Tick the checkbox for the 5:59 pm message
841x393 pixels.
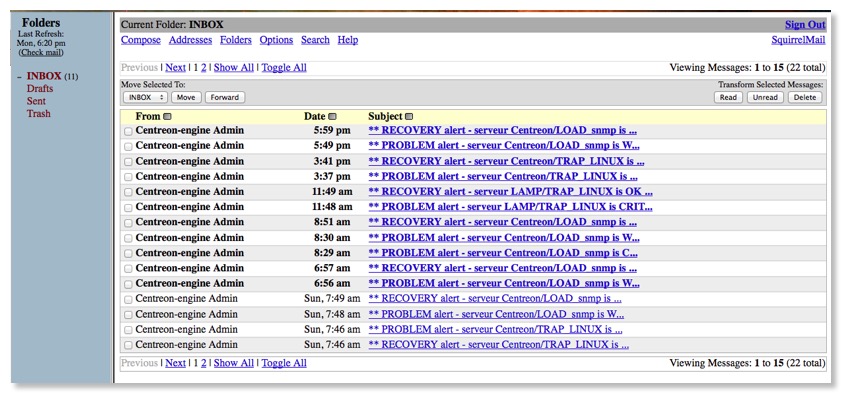pyautogui.click(x=128, y=131)
